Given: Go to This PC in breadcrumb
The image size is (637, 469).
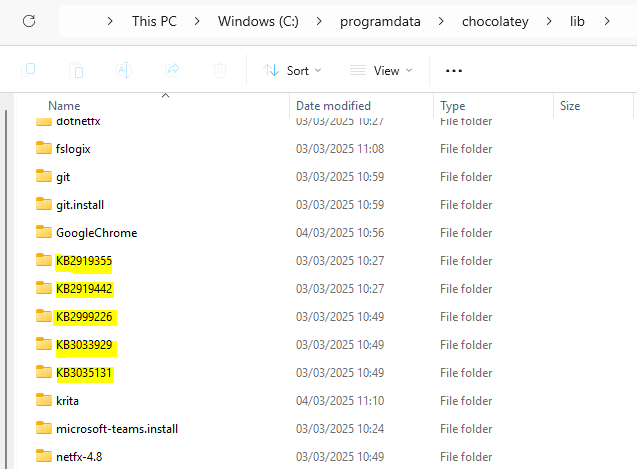Looking at the screenshot, I should 160,21.
